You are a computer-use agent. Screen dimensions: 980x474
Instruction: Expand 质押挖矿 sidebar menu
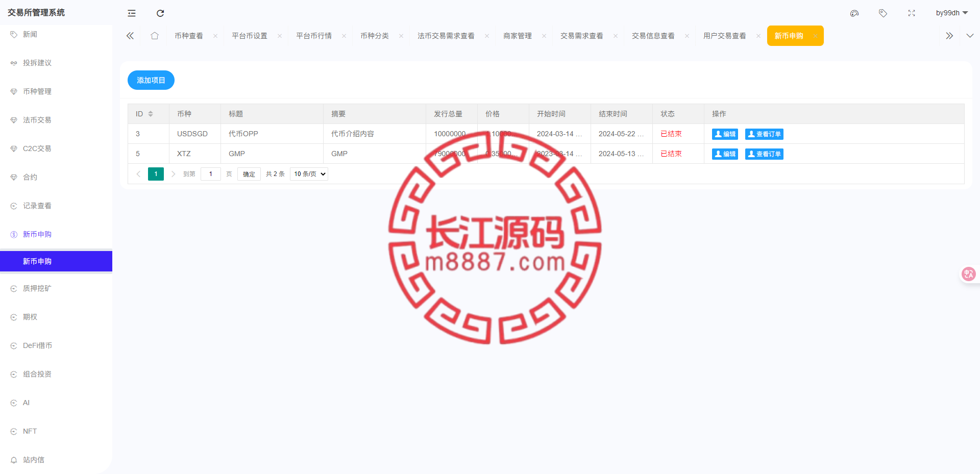(56, 288)
